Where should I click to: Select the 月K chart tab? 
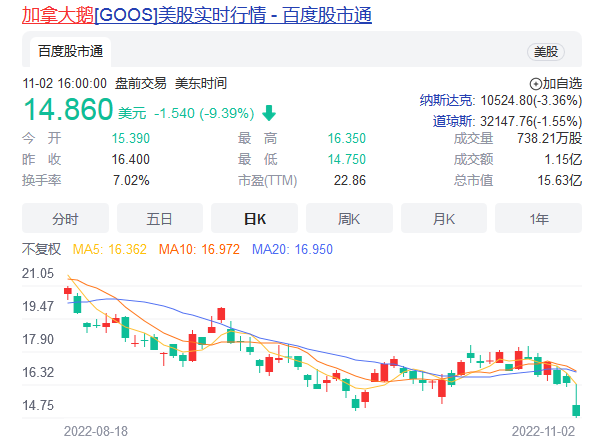(444, 219)
